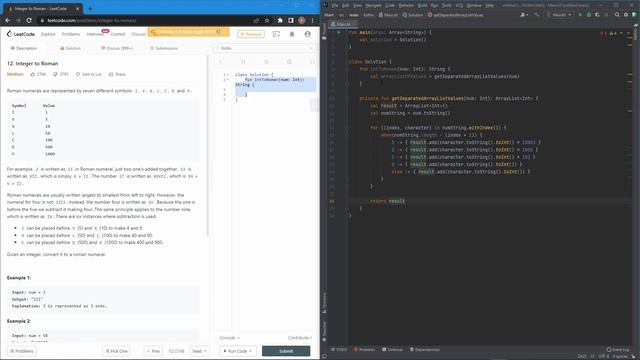Go to the Next problem
The height and width of the screenshot is (360, 640).
coord(199,351)
